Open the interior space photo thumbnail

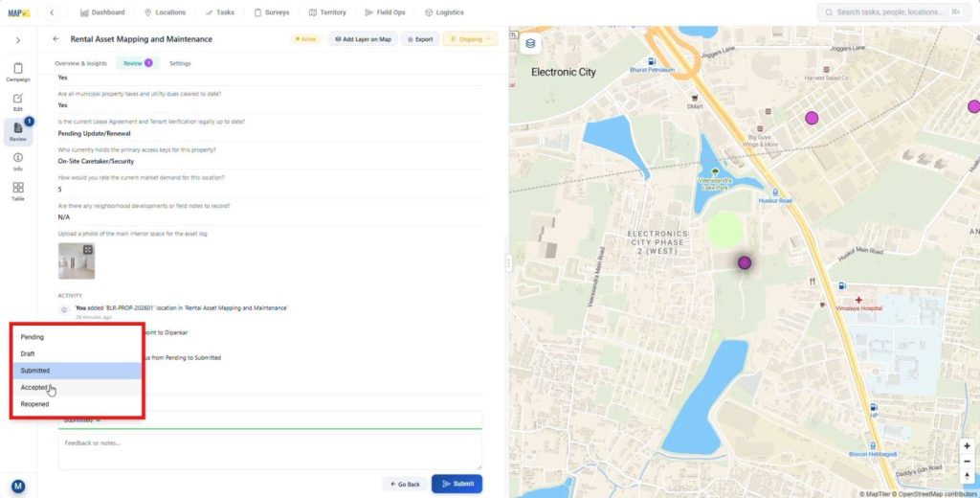pyautogui.click(x=77, y=260)
